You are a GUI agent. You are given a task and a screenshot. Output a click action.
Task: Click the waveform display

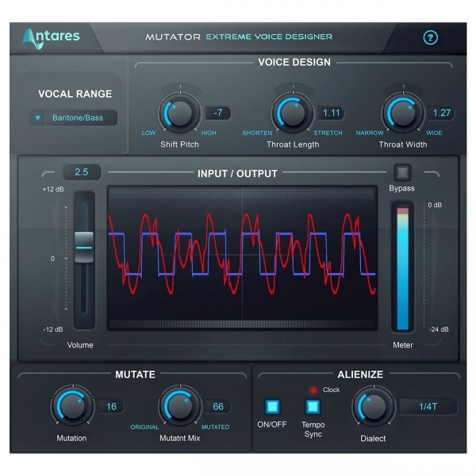point(242,258)
